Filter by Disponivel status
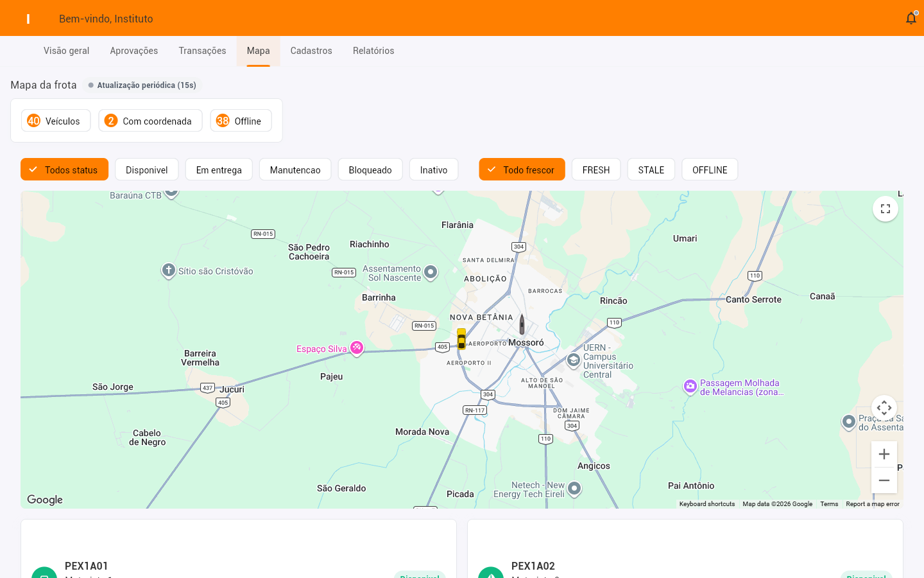 point(147,170)
